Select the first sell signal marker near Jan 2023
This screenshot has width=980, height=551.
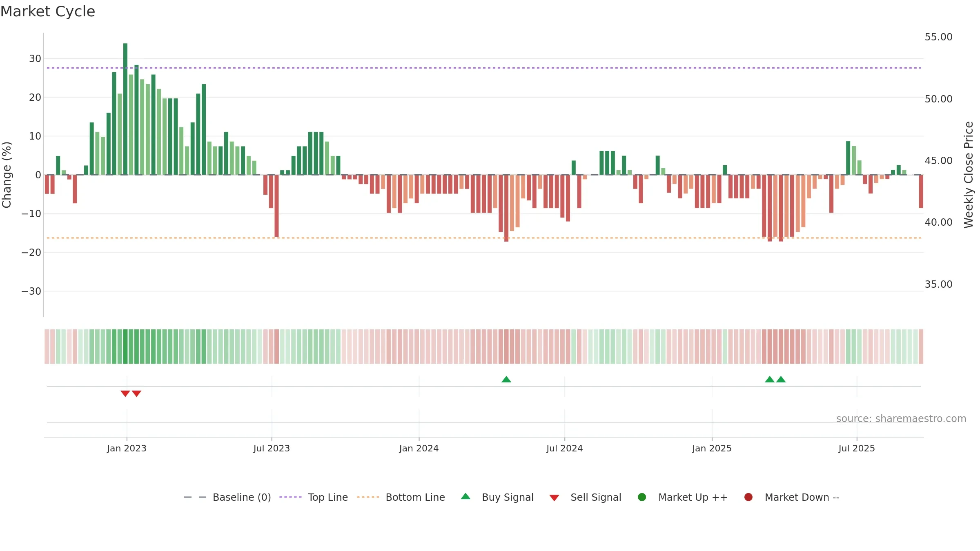tap(125, 393)
